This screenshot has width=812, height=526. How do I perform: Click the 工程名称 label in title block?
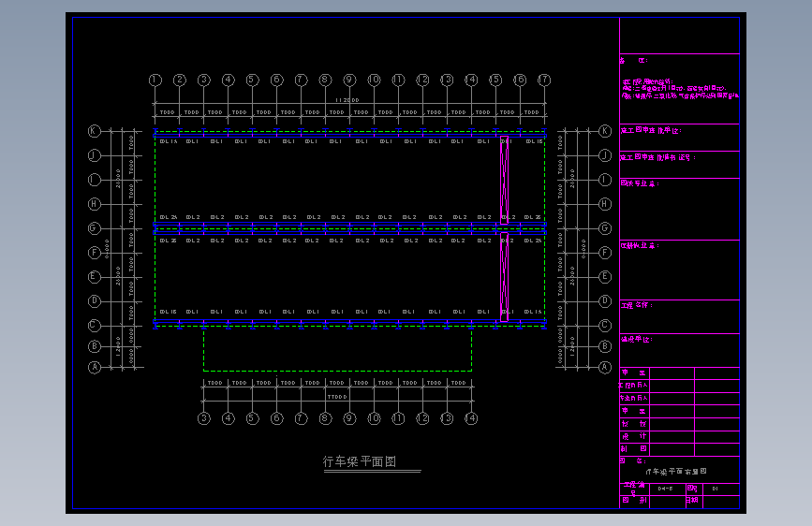pyautogui.click(x=637, y=305)
